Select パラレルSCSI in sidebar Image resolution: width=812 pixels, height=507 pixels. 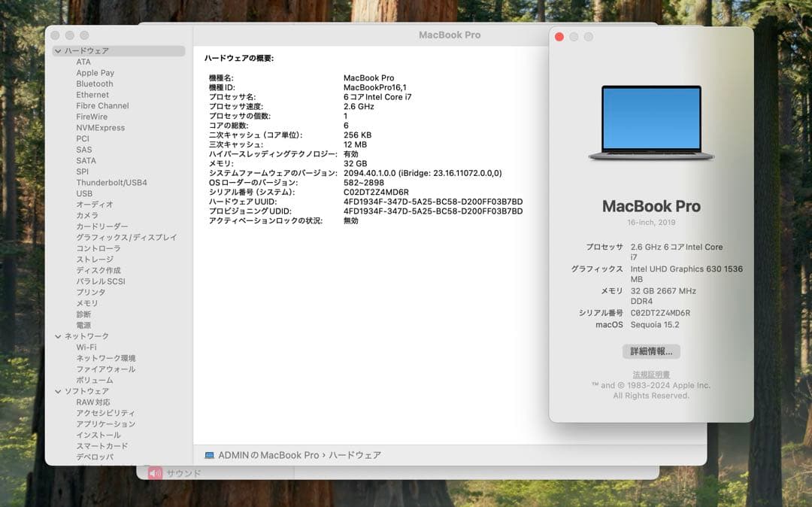pos(101,281)
